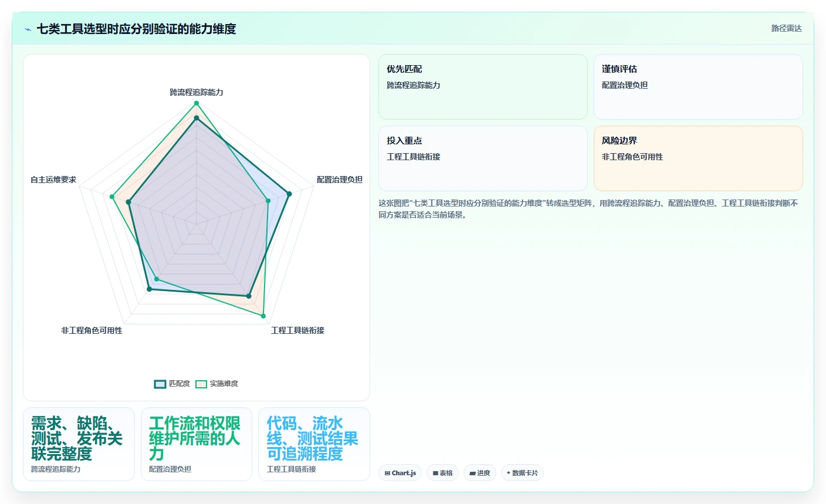Click the 匹配度 data point on the 非工程角色可用性 axis
Viewport: 826px width, 504px height.
(149, 289)
